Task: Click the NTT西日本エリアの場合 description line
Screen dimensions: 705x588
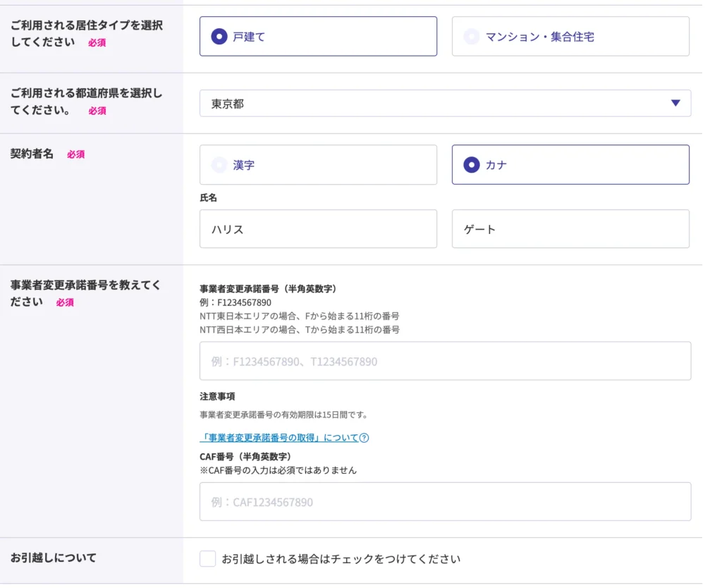Action: 300,329
